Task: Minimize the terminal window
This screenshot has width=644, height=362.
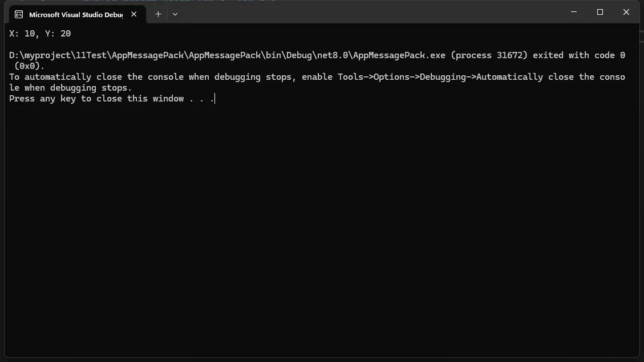Action: 574,12
